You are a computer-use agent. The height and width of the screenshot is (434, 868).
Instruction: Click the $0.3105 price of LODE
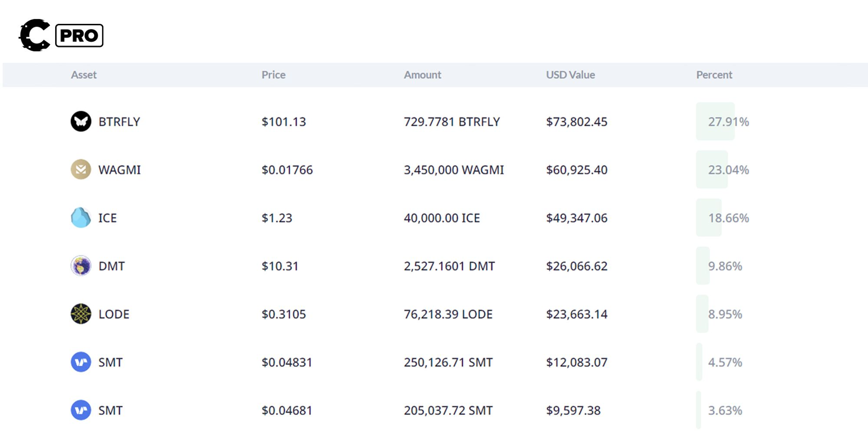(x=283, y=314)
